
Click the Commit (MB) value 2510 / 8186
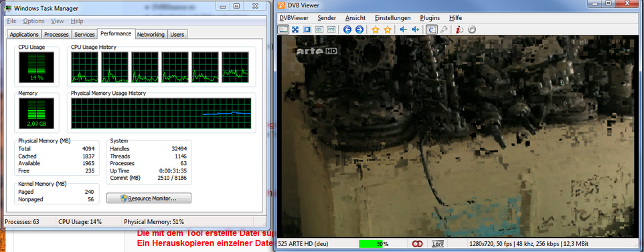pos(173,178)
